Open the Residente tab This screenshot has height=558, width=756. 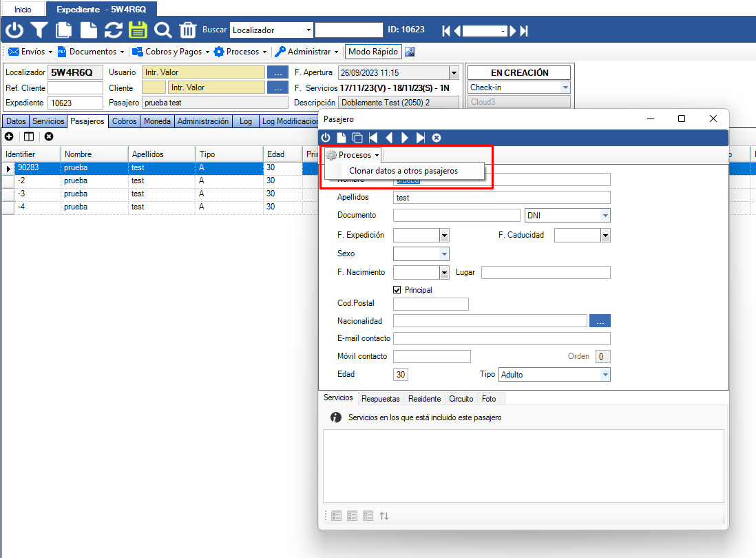424,399
